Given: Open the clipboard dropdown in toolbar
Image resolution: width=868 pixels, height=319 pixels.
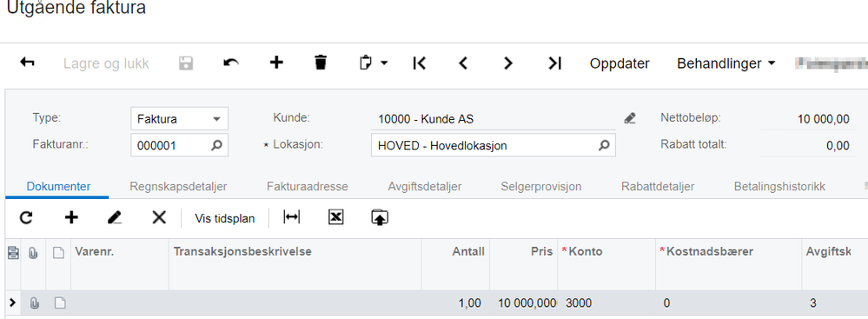Looking at the screenshot, I should [x=374, y=63].
